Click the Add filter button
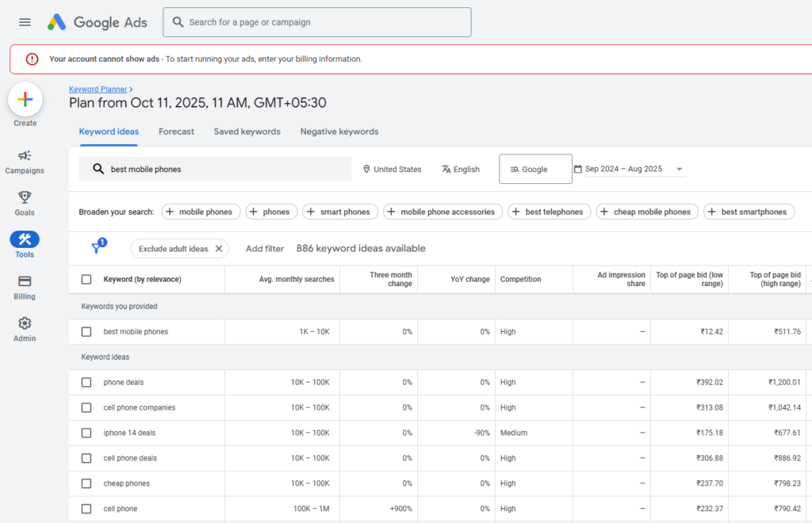This screenshot has width=812, height=523. point(265,249)
